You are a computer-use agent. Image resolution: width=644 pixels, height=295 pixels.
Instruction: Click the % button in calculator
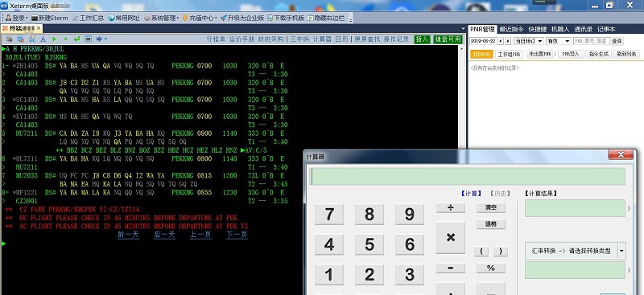(x=491, y=268)
